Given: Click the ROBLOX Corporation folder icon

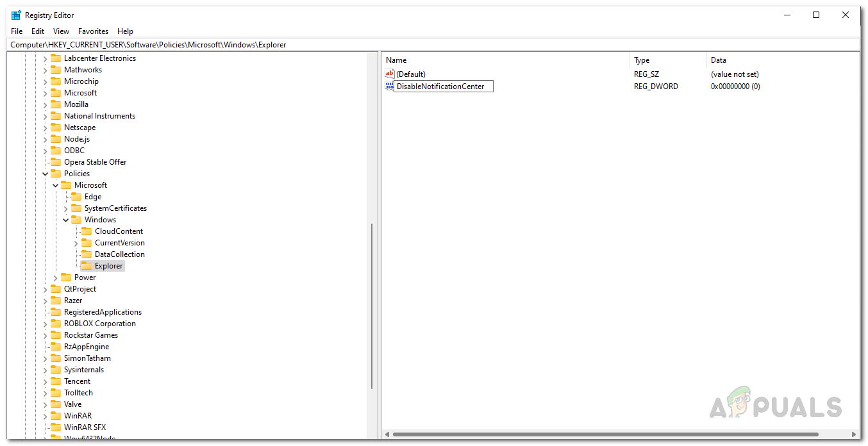Looking at the screenshot, I should coord(56,324).
